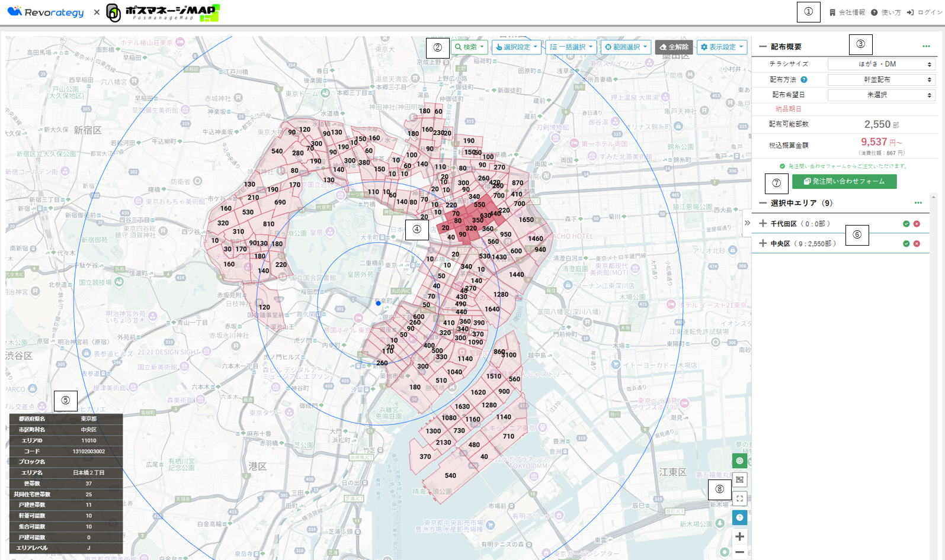This screenshot has height=560, width=945.
Task: Zoom in with the plus icon
Action: 739,536
